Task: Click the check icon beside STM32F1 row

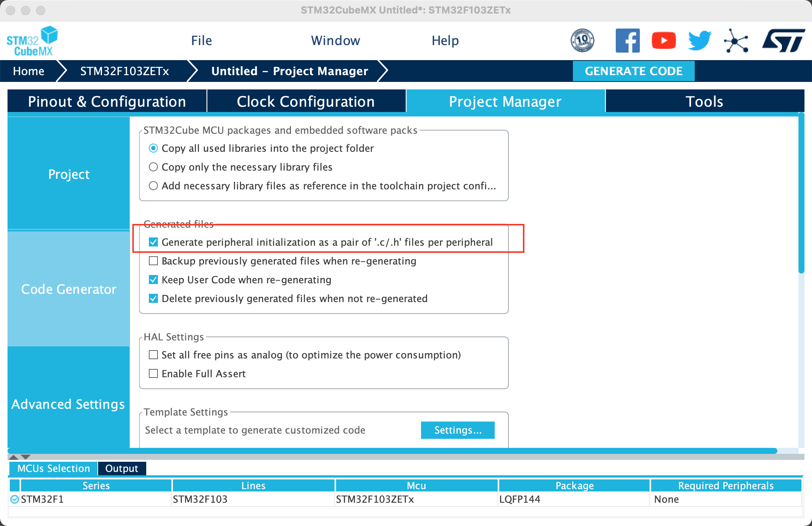Action: pos(15,499)
